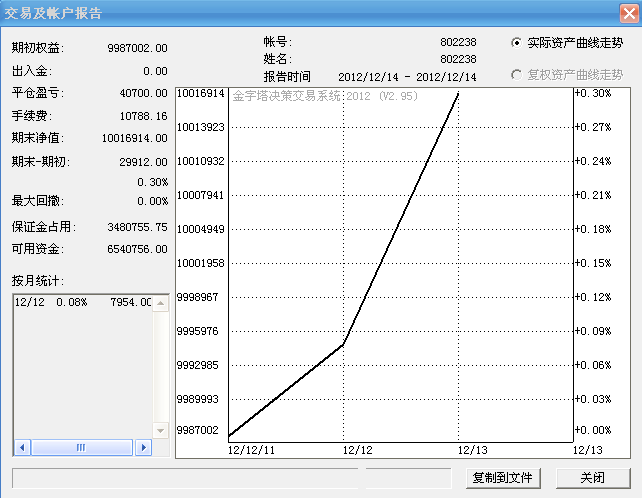Click 期末-期初 value 29912.00

coord(143,162)
